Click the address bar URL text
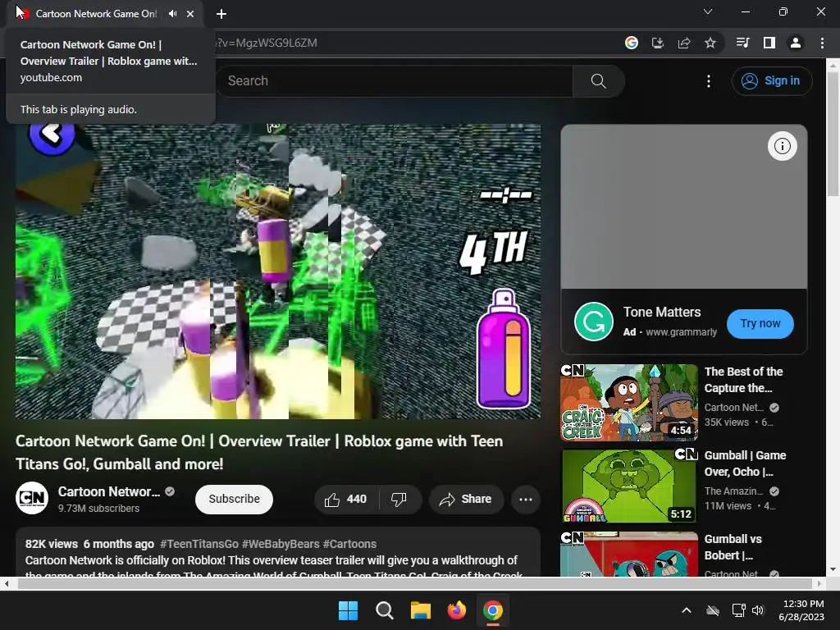Screen dimensions: 840x630 [267, 43]
